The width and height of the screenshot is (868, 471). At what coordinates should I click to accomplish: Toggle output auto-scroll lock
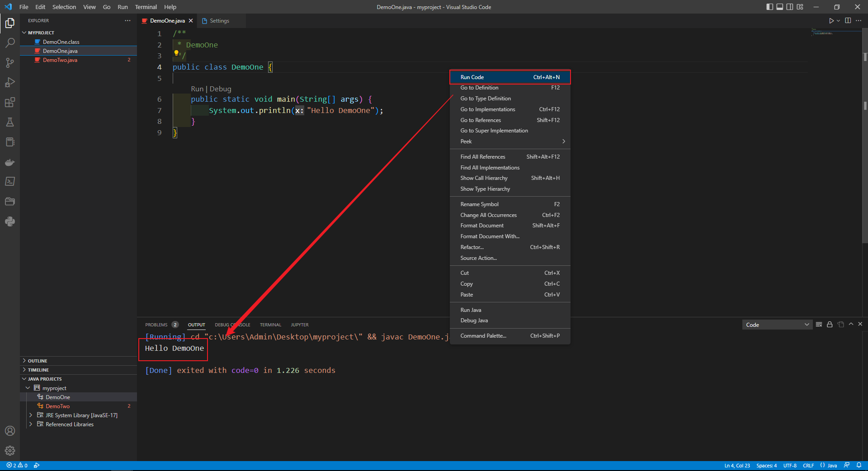point(830,325)
